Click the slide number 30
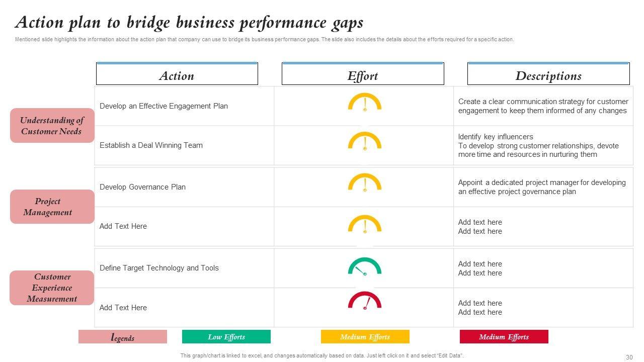The height and width of the screenshot is (362, 644). (629, 357)
